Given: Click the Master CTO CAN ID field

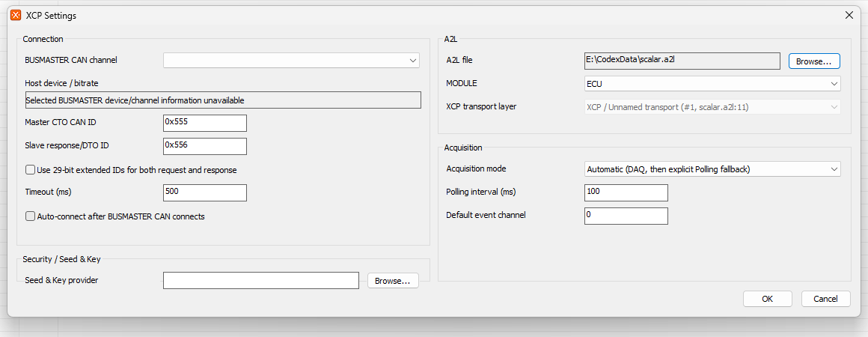Looking at the screenshot, I should (205, 123).
